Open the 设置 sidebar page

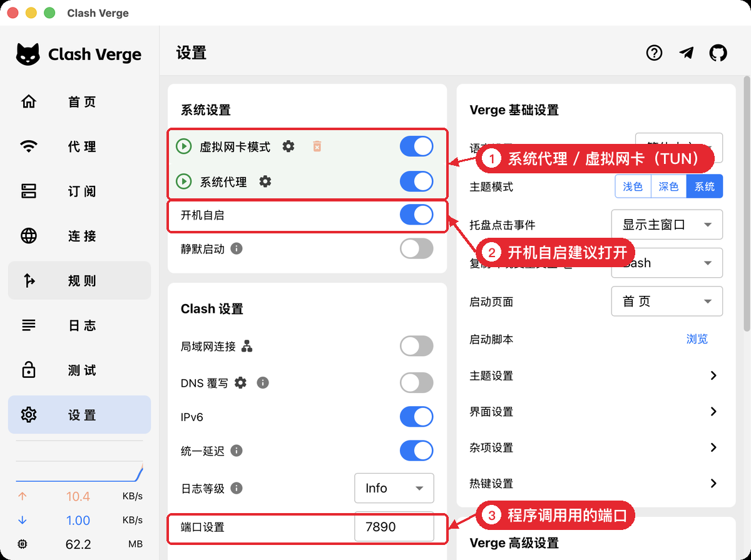coord(79,414)
